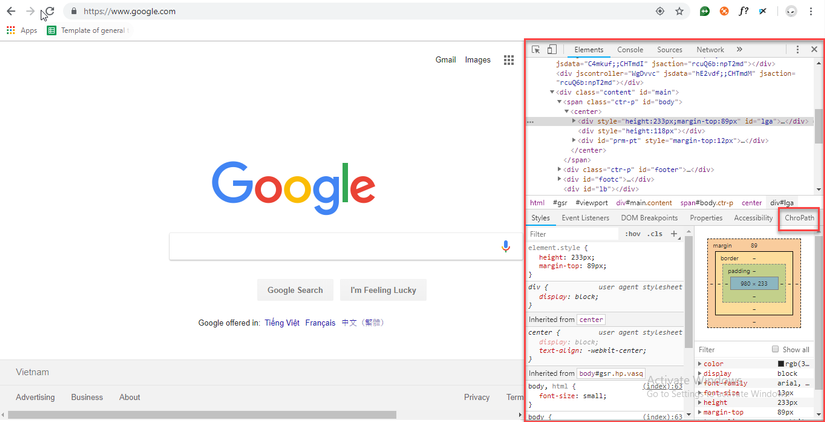This screenshot has width=825, height=422.
Task: Open Apps shortcut in bookmarks bar
Action: coord(22,31)
